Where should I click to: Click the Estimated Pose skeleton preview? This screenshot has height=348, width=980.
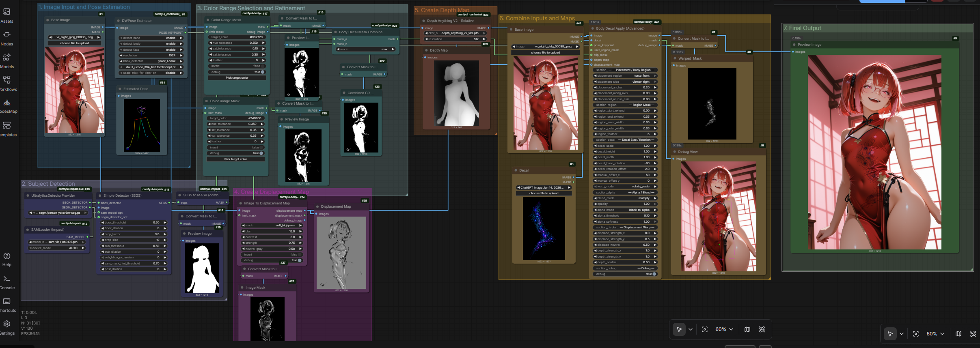click(x=142, y=125)
